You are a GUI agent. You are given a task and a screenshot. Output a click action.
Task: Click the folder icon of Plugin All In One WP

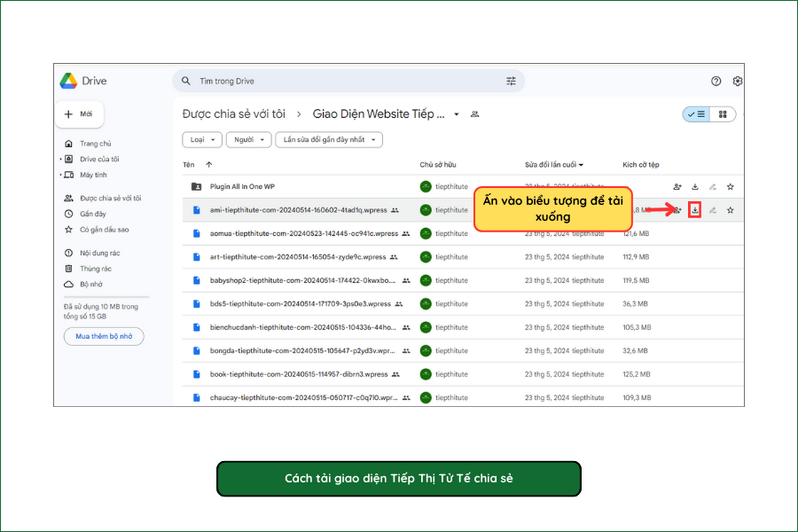point(197,187)
